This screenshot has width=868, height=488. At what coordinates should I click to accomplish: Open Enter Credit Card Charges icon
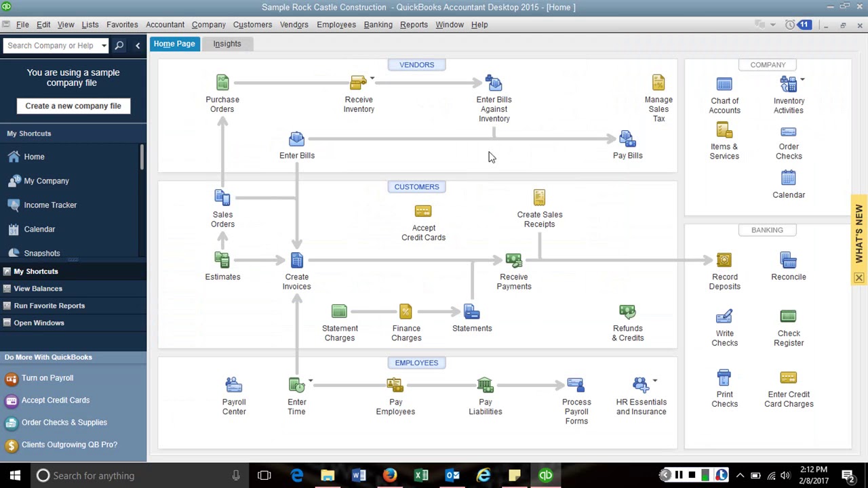click(788, 378)
